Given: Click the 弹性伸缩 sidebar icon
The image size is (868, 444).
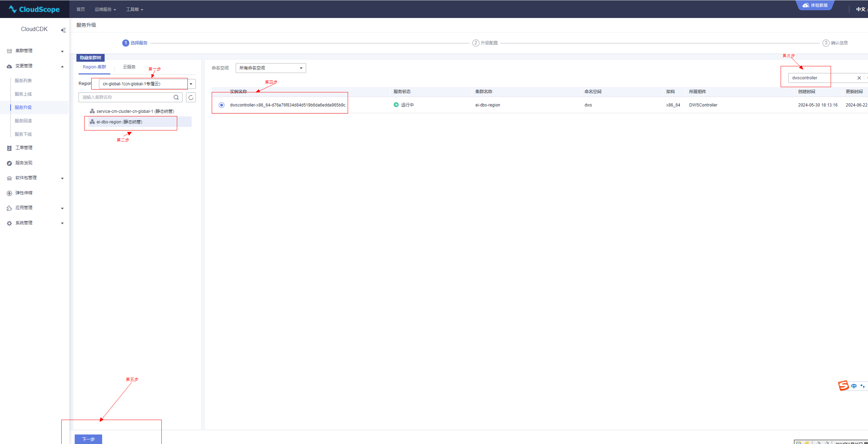Looking at the screenshot, I should pos(10,193).
